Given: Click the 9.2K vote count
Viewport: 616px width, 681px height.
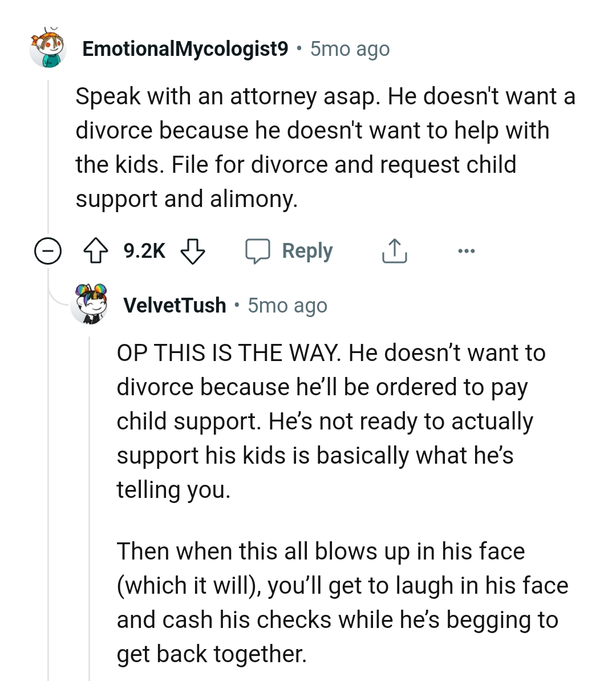Looking at the screenshot, I should click(143, 250).
